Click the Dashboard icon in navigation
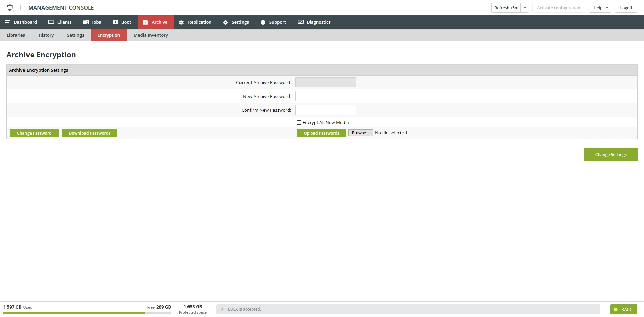This screenshot has height=317, width=644. (7, 22)
